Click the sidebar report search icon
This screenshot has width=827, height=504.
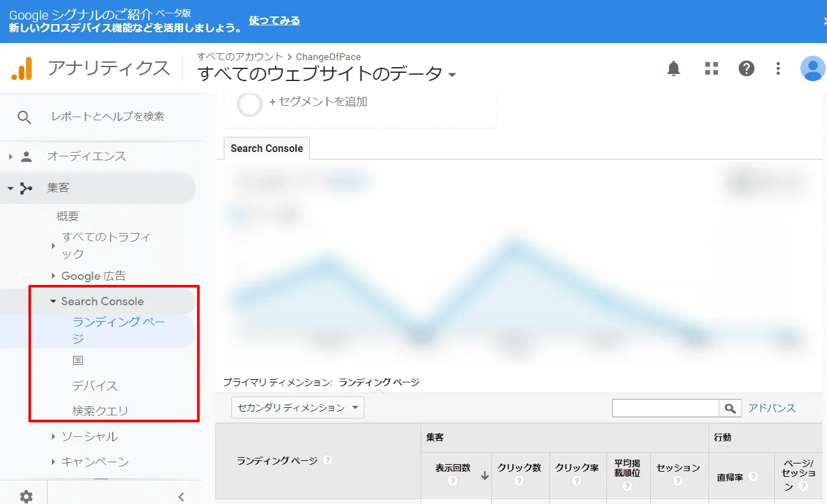24,117
